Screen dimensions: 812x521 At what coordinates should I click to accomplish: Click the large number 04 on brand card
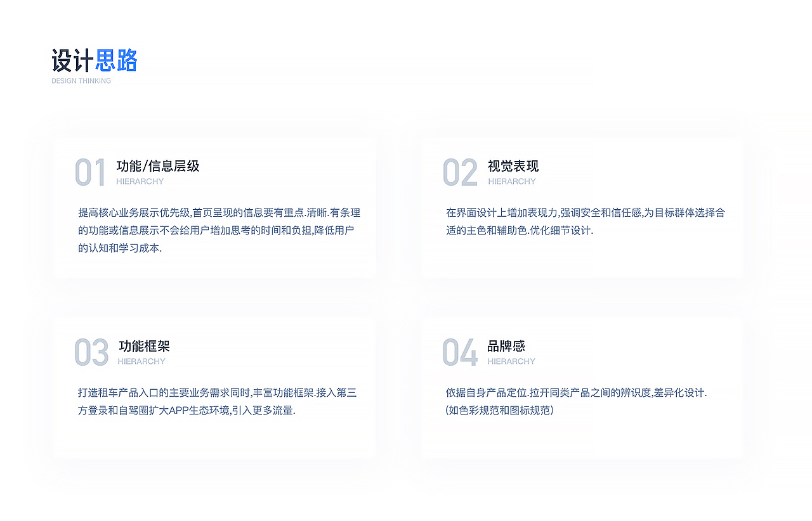pos(460,352)
